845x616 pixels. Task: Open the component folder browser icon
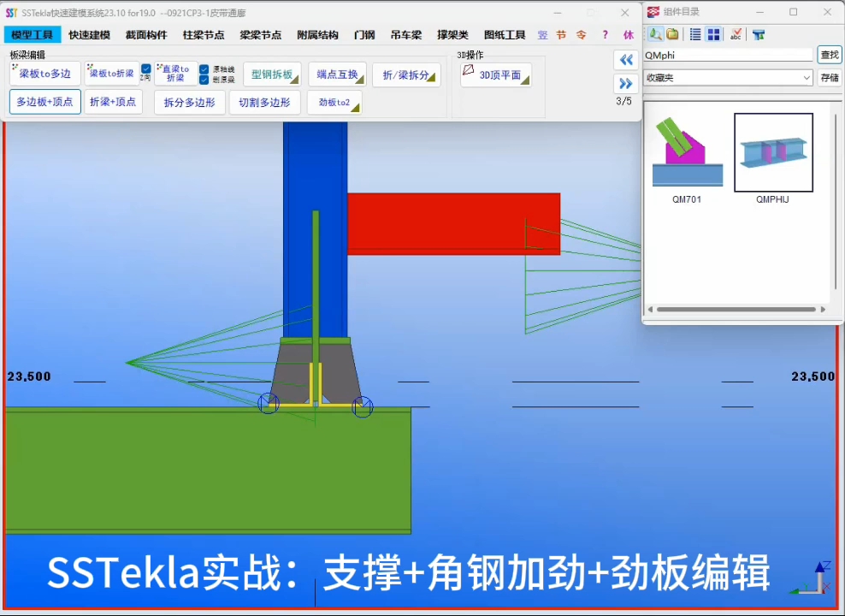point(673,34)
